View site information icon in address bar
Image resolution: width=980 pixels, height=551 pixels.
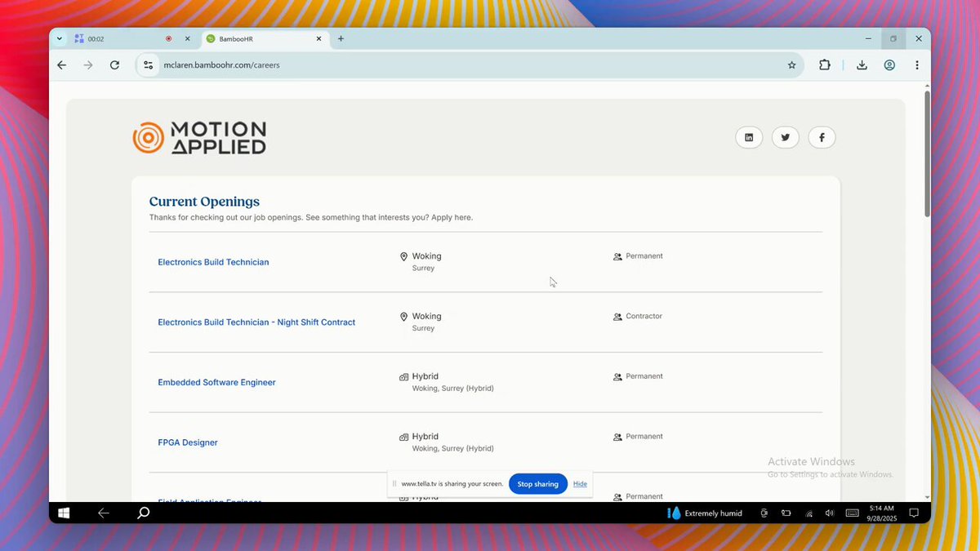tap(148, 65)
